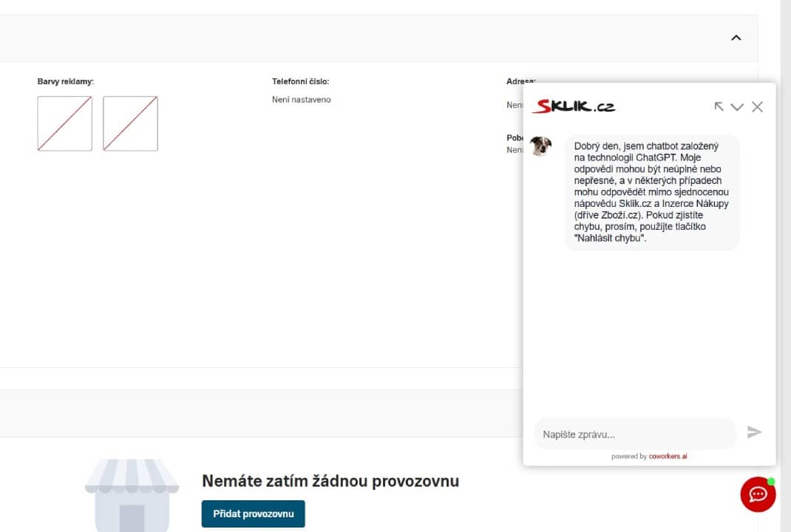The image size is (791, 532).
Task: Close the Sklik chatbot window
Action: (x=757, y=106)
